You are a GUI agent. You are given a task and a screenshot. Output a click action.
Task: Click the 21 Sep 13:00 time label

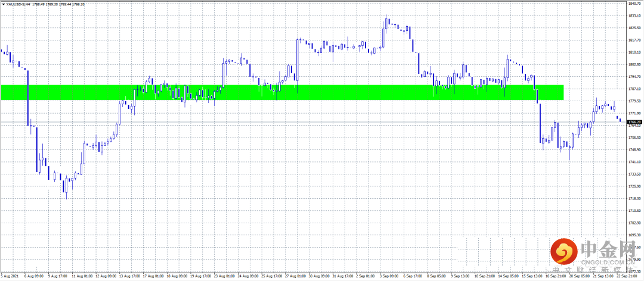[x=603, y=277]
